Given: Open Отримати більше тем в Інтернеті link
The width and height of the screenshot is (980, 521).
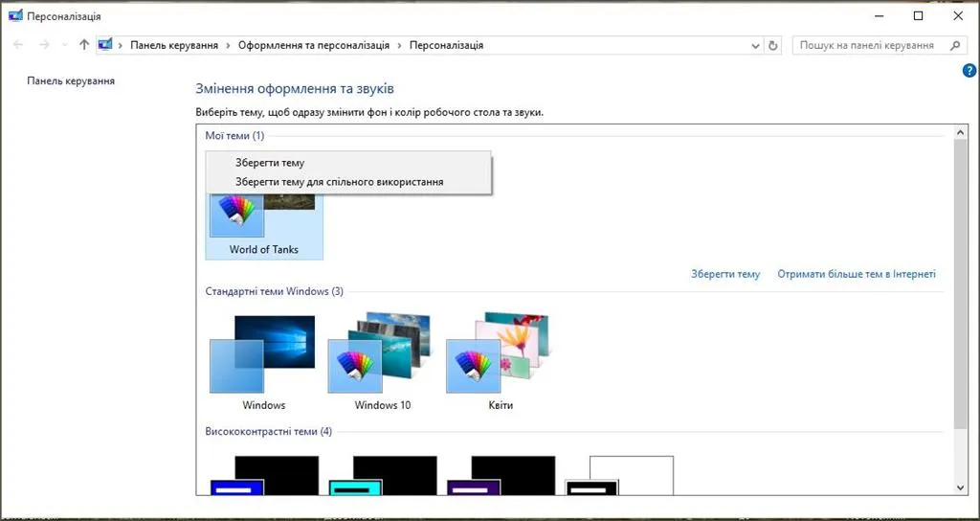Looking at the screenshot, I should [x=857, y=274].
